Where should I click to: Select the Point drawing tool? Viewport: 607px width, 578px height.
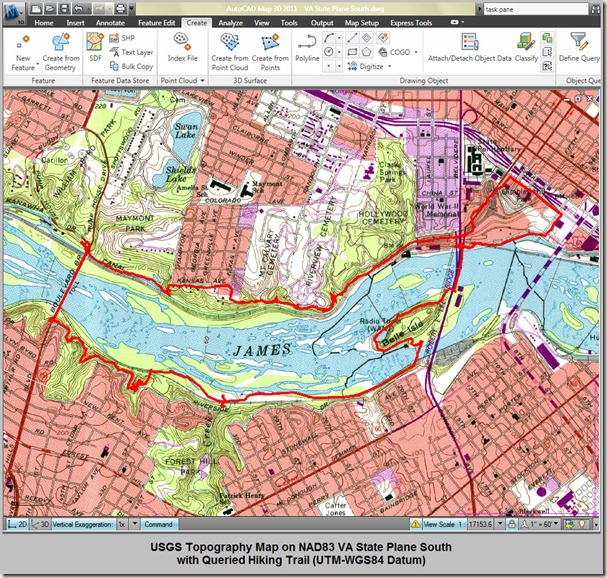[329, 66]
